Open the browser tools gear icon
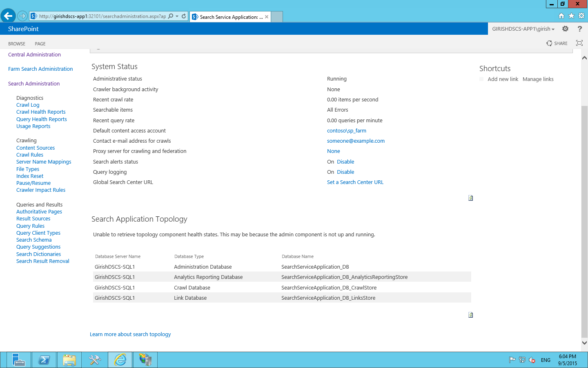Viewport: 588px width, 368px height. (581, 16)
